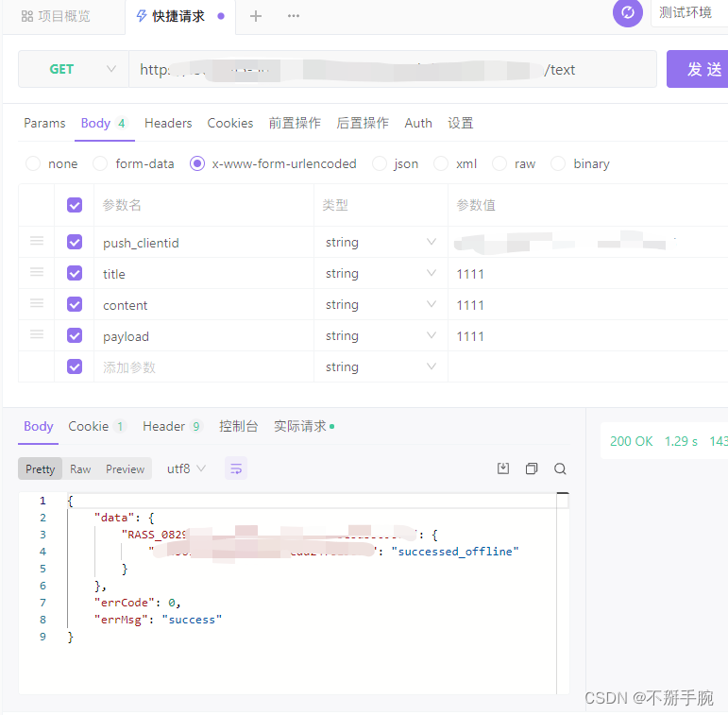The height and width of the screenshot is (715, 728).
Task: Open the 实际请求 tab
Action: pyautogui.click(x=304, y=426)
